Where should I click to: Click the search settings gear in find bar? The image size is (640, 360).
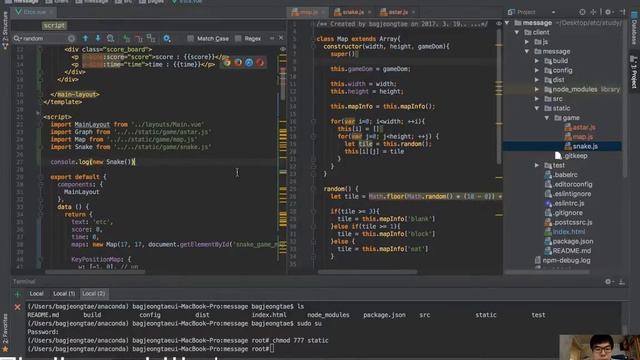pyautogui.click(x=167, y=38)
